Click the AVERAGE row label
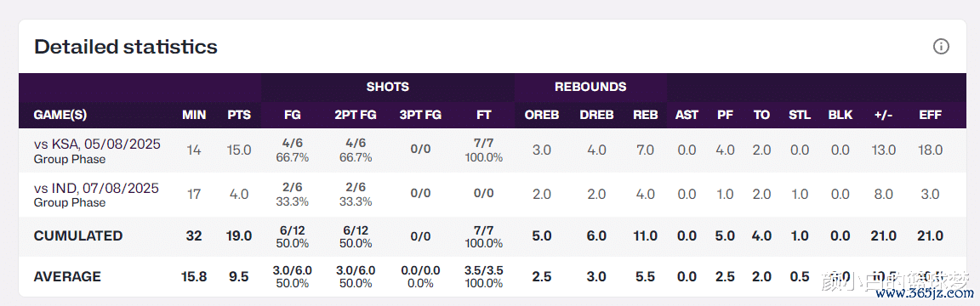The image size is (980, 306). tap(67, 276)
